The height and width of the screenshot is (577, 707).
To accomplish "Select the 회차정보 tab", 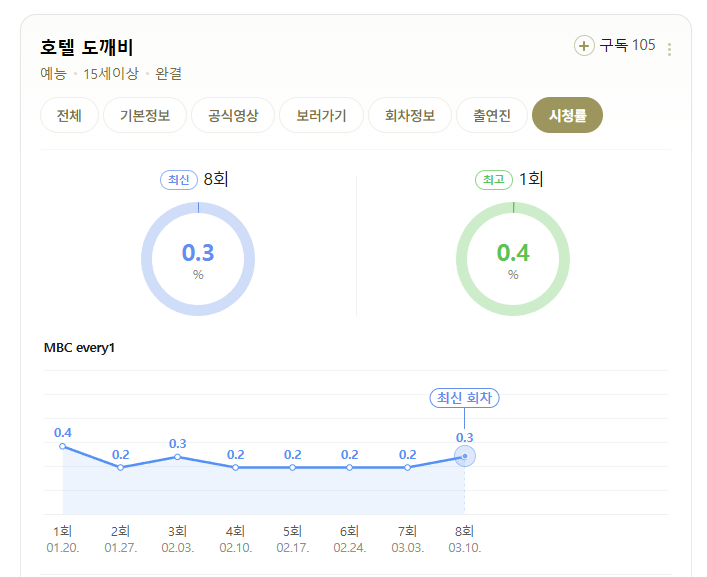I will click(x=410, y=115).
